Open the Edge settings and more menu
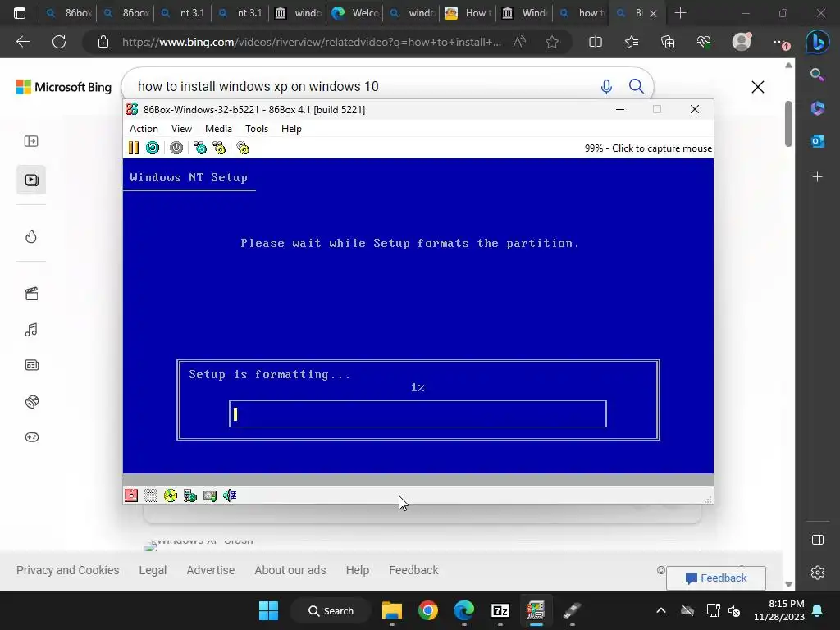 [x=779, y=42]
